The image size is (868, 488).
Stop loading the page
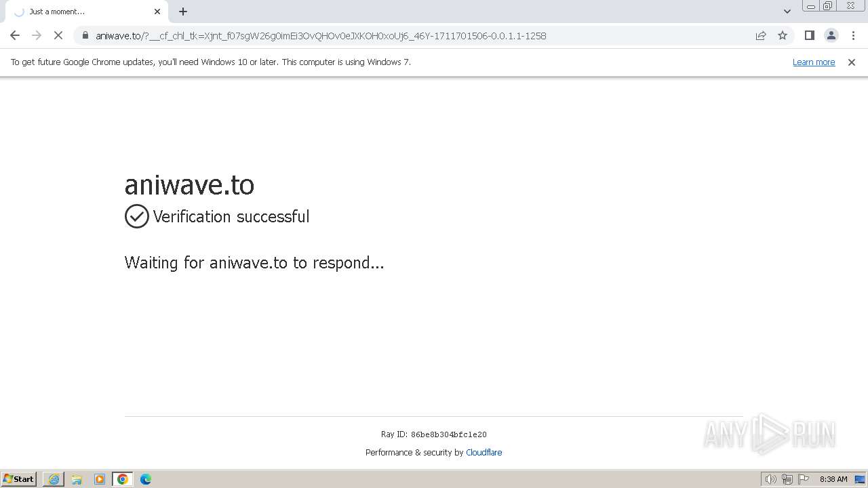point(58,35)
